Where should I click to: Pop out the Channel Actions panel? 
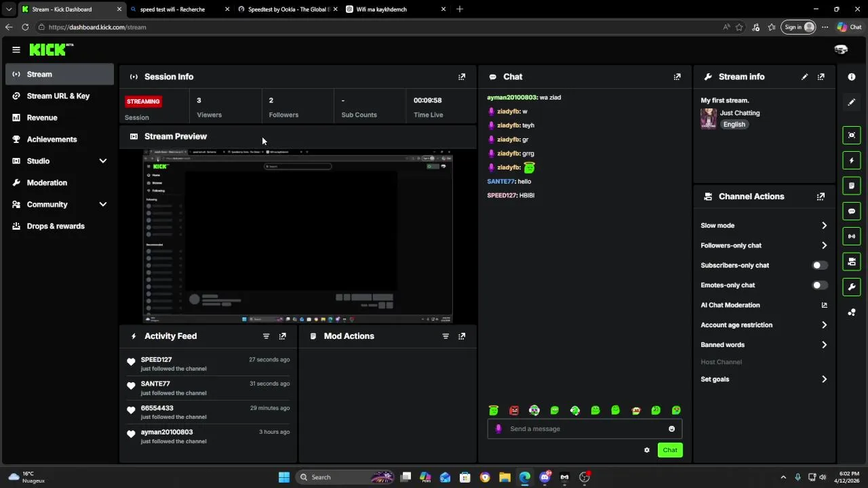tap(821, 197)
